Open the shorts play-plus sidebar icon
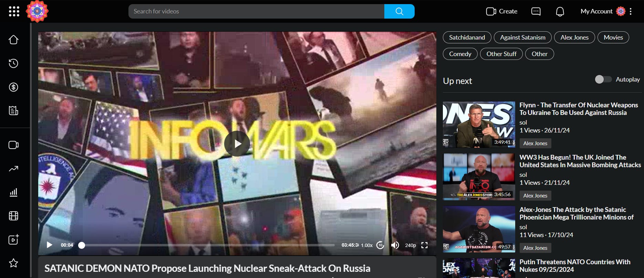 [13, 239]
